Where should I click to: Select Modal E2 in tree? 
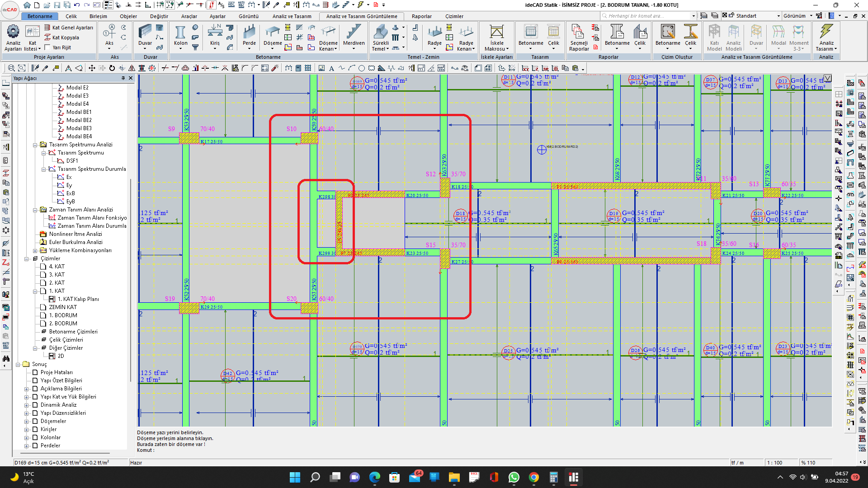[x=77, y=88]
